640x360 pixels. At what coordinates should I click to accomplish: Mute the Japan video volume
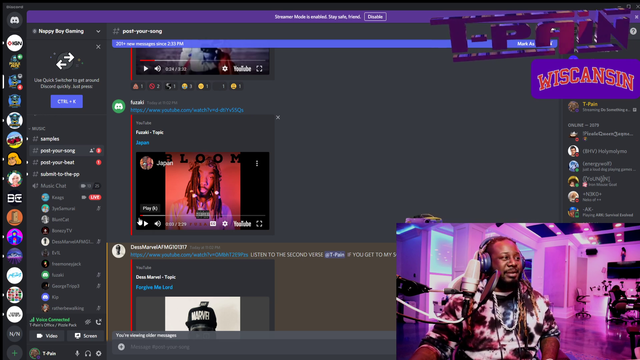pos(158,224)
